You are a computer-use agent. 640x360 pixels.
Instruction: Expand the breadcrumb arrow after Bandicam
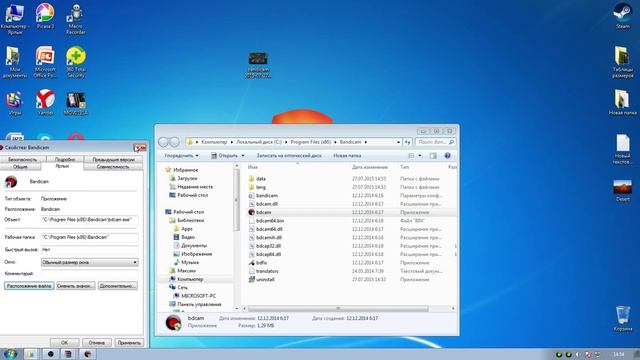366,142
